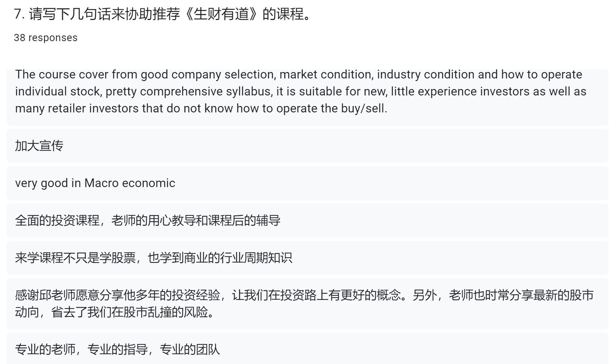Select the 'very good in Macro economic' response
This screenshot has height=364, width=615.
point(95,183)
